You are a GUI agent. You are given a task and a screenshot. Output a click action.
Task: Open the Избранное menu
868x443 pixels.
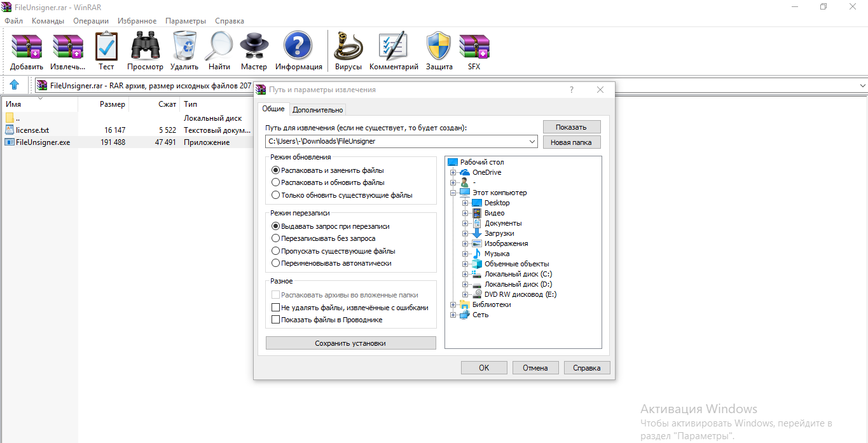137,21
